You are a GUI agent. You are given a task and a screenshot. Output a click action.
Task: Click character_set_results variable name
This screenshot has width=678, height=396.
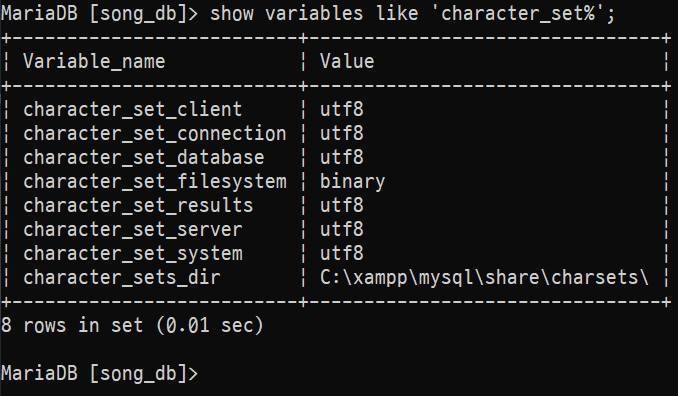[x=138, y=206]
